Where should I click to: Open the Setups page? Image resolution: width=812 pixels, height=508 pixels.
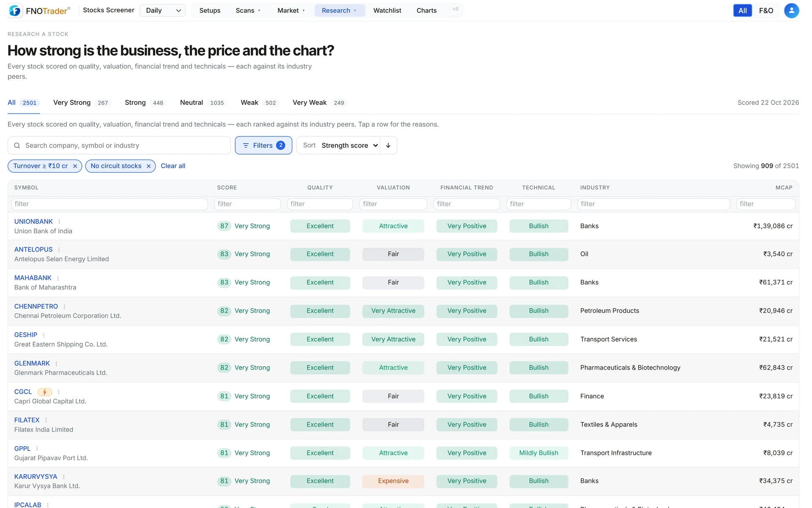[210, 11]
